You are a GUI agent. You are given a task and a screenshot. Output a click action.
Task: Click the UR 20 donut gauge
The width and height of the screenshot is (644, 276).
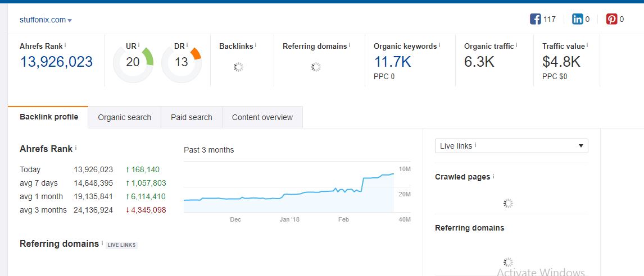[133, 63]
